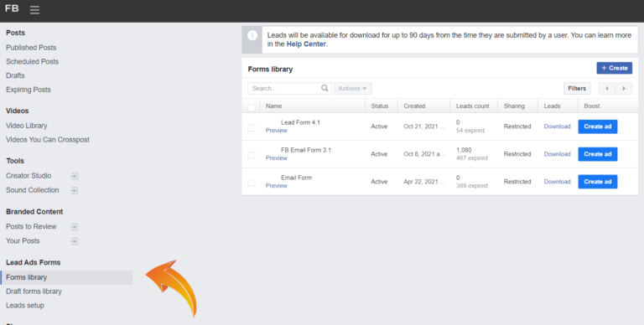Check the box for FB Email Form 3.1
Image resolution: width=644 pixels, height=325 pixels.
[252, 156]
